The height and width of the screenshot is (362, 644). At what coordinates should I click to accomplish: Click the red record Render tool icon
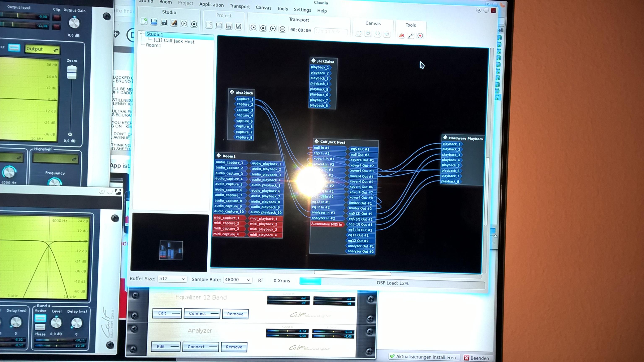pos(420,36)
